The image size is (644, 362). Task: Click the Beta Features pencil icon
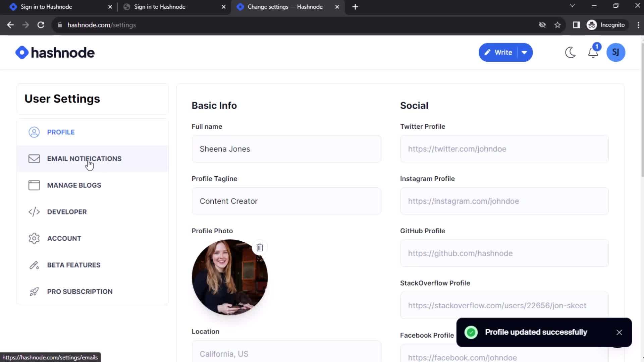coord(34,265)
